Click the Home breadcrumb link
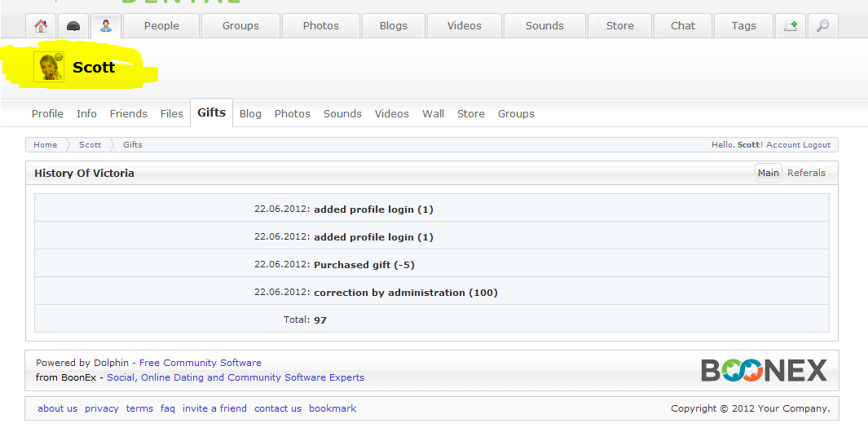The width and height of the screenshot is (868, 441). pyautogui.click(x=46, y=145)
